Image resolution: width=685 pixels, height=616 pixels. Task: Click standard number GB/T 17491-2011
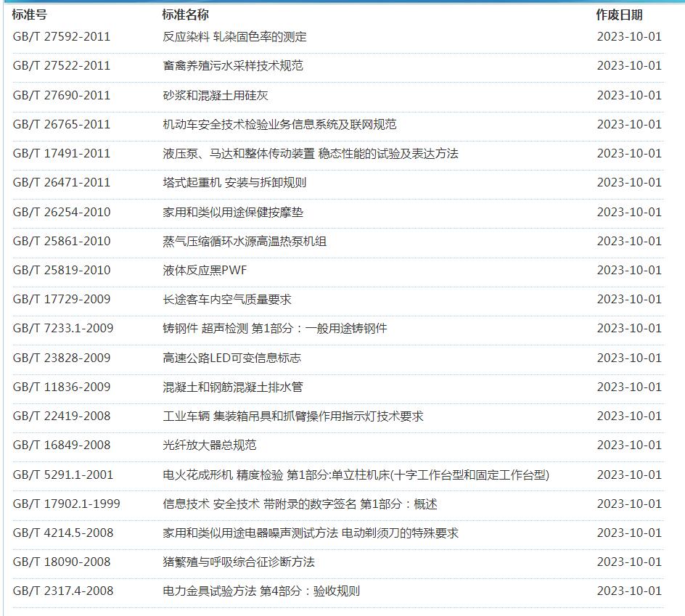click(62, 153)
